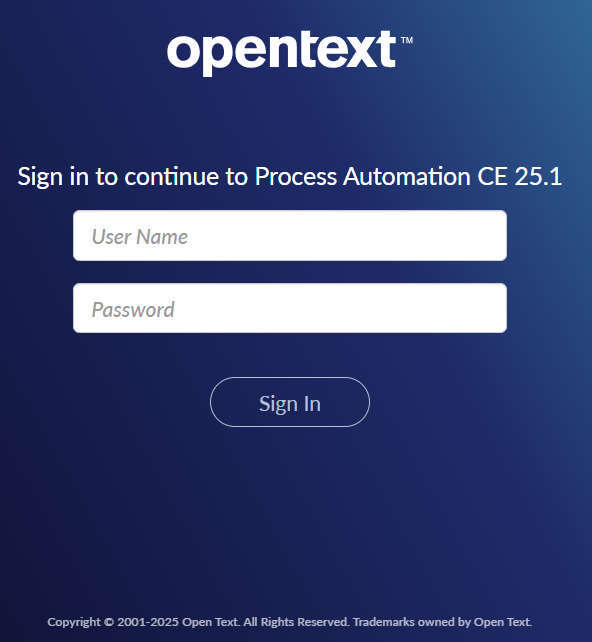Click the 'Sign in to continue' heading
This screenshot has width=592, height=642.
290,176
